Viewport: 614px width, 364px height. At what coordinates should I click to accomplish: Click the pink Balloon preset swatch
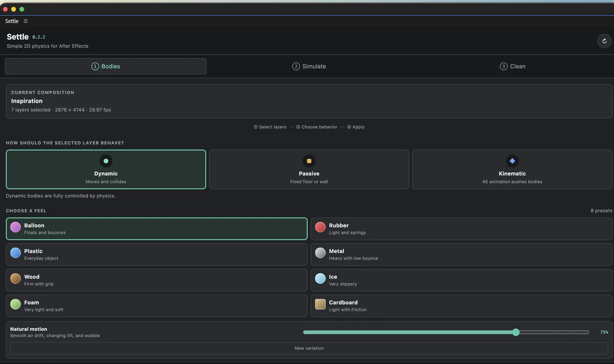[15, 227]
